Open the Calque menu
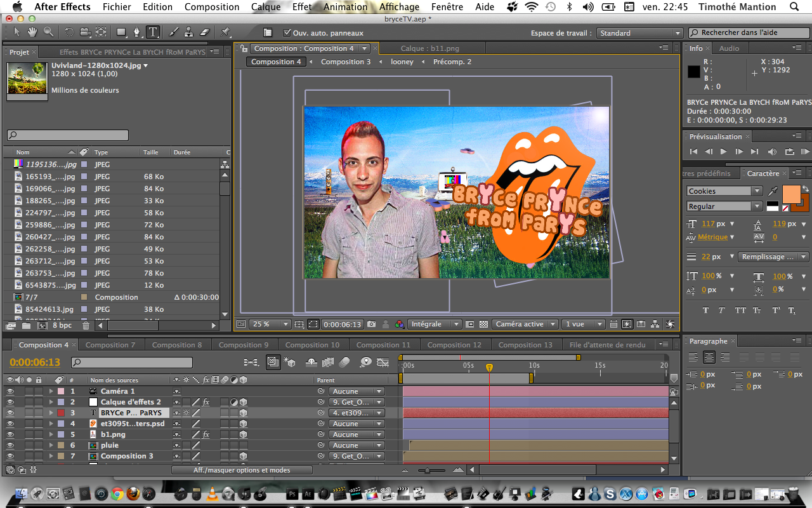This screenshot has width=812, height=508. (266, 7)
